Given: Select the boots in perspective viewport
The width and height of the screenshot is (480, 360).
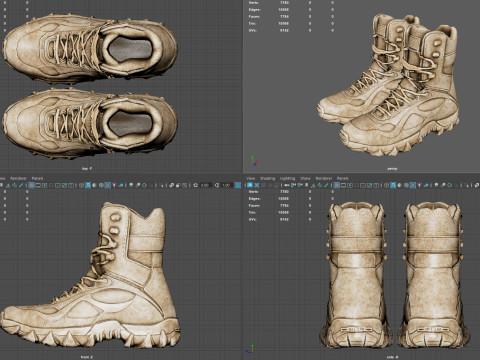Looking at the screenshot, I should [x=388, y=85].
